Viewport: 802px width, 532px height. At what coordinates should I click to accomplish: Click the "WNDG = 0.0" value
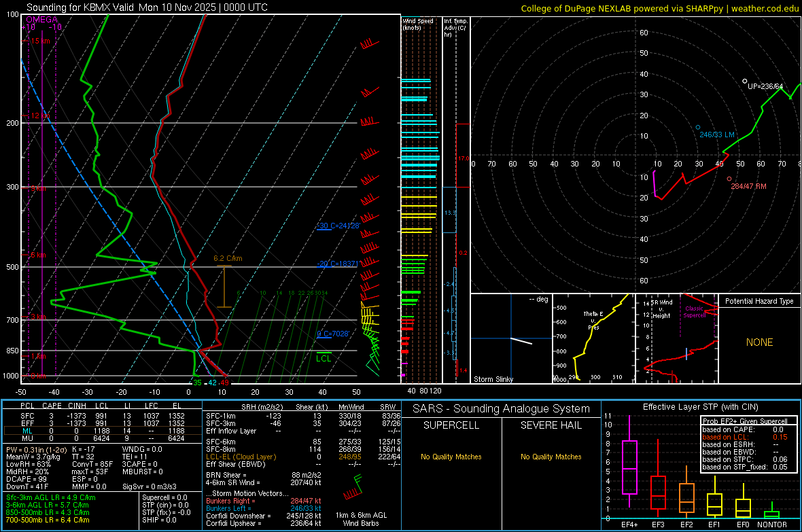point(142,449)
